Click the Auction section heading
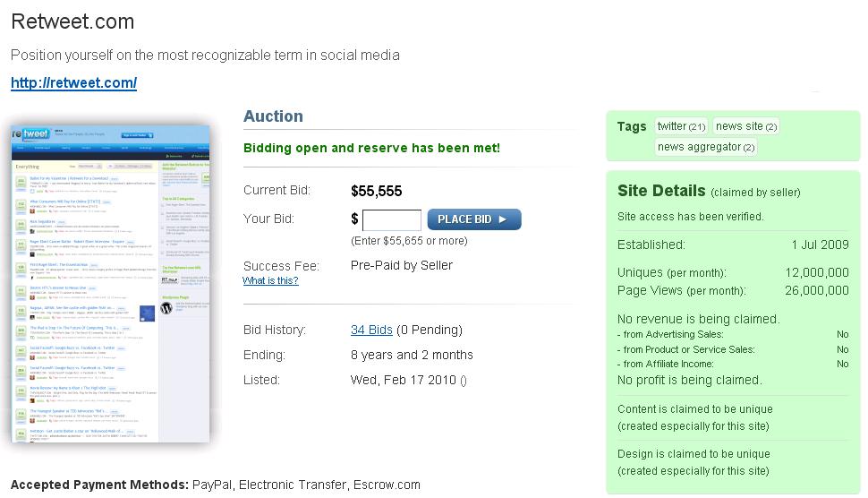 (x=273, y=116)
